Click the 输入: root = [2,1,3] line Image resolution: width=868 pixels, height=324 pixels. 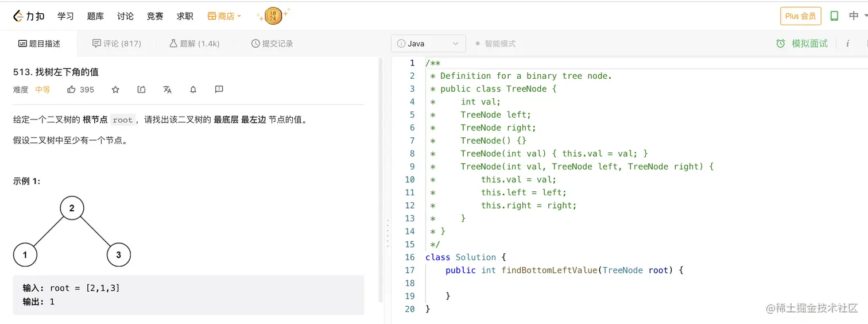pyautogui.click(x=71, y=288)
